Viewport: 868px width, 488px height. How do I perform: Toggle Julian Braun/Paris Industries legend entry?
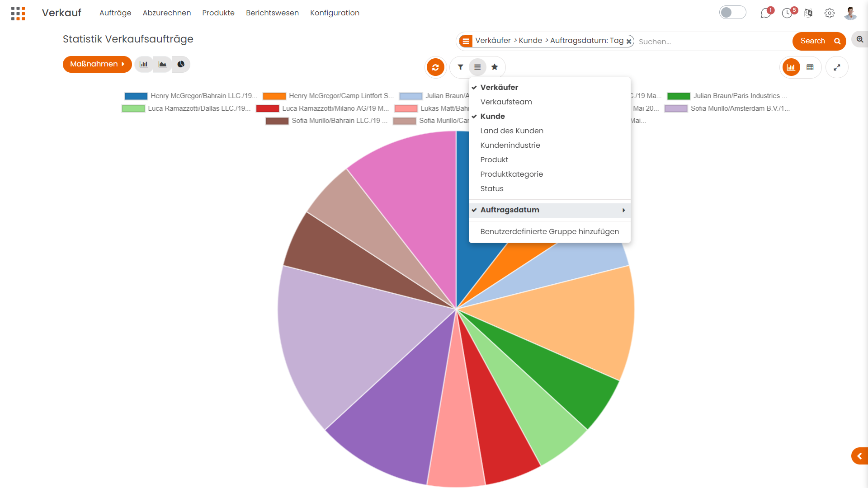727,96
